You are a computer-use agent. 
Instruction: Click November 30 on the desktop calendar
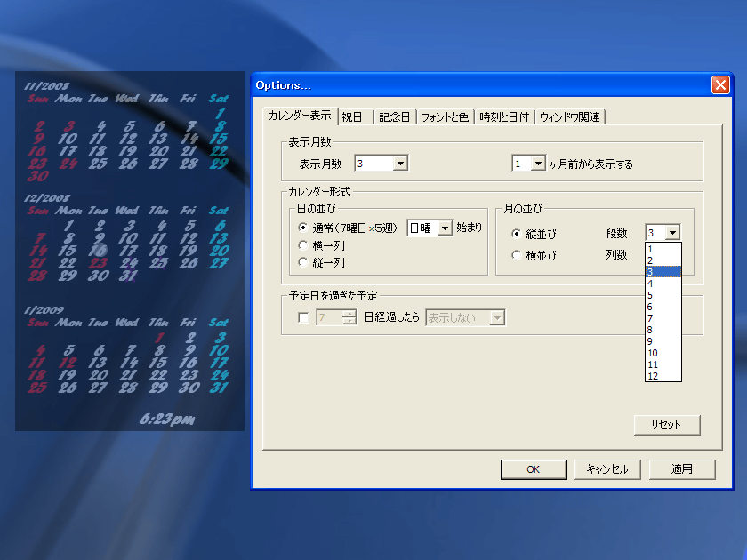pyautogui.click(x=38, y=176)
